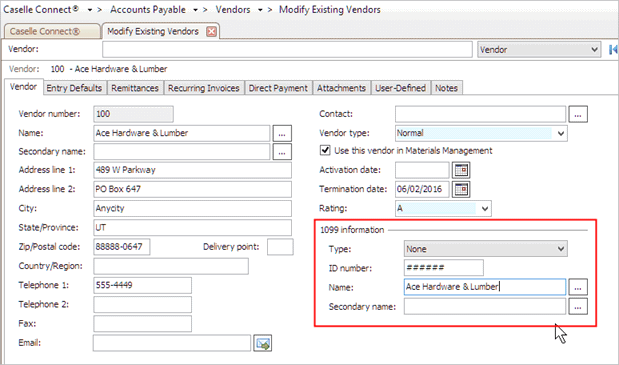Click the Fax field
The width and height of the screenshot is (619, 365).
143,324
